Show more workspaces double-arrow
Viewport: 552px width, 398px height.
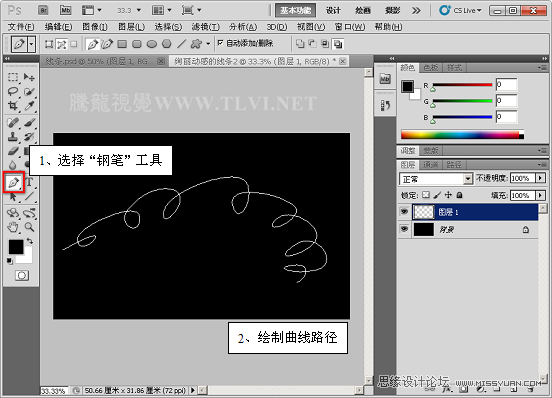416,11
